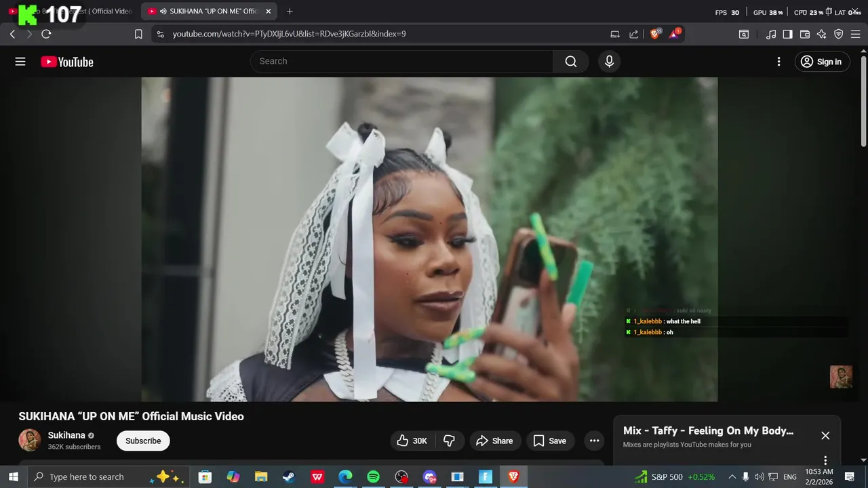Go back to the previous page
The image size is (868, 488).
click(12, 34)
